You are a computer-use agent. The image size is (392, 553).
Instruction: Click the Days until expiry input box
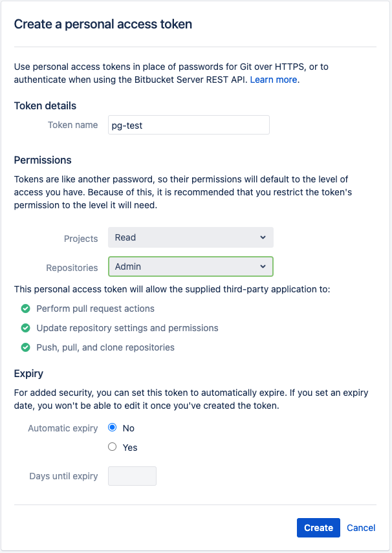point(132,476)
